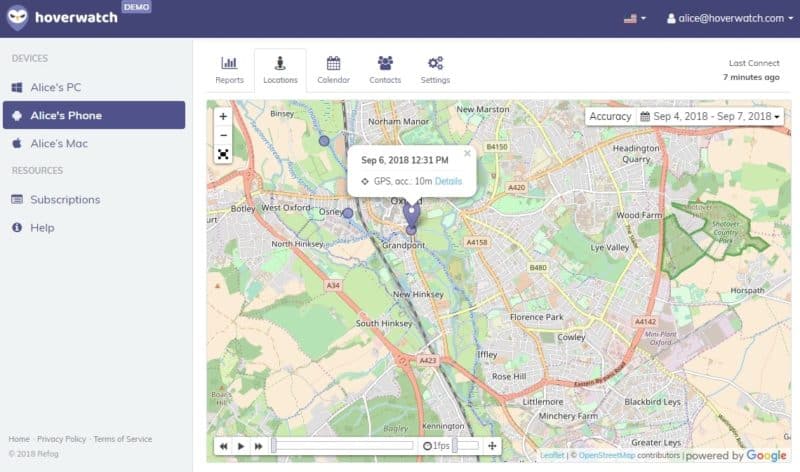Click the playback progress slider

click(342, 446)
